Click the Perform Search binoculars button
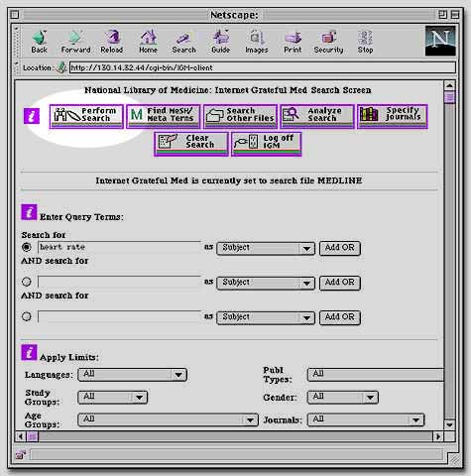The width and height of the screenshot is (471, 476). click(86, 116)
